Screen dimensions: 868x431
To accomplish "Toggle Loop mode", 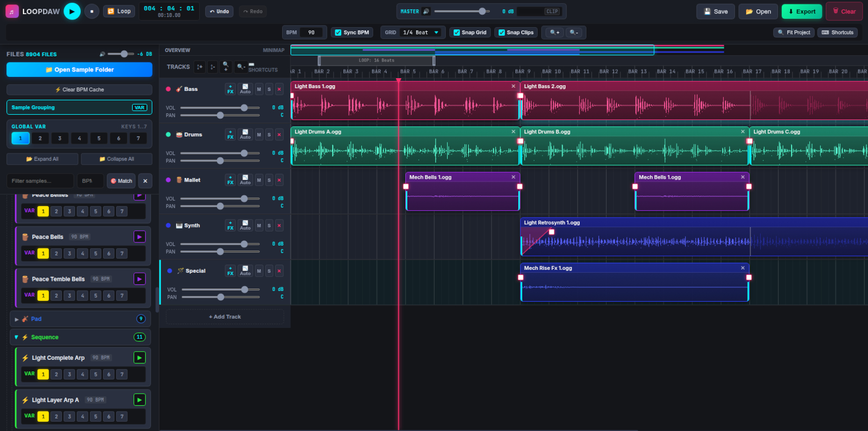I will click(119, 11).
